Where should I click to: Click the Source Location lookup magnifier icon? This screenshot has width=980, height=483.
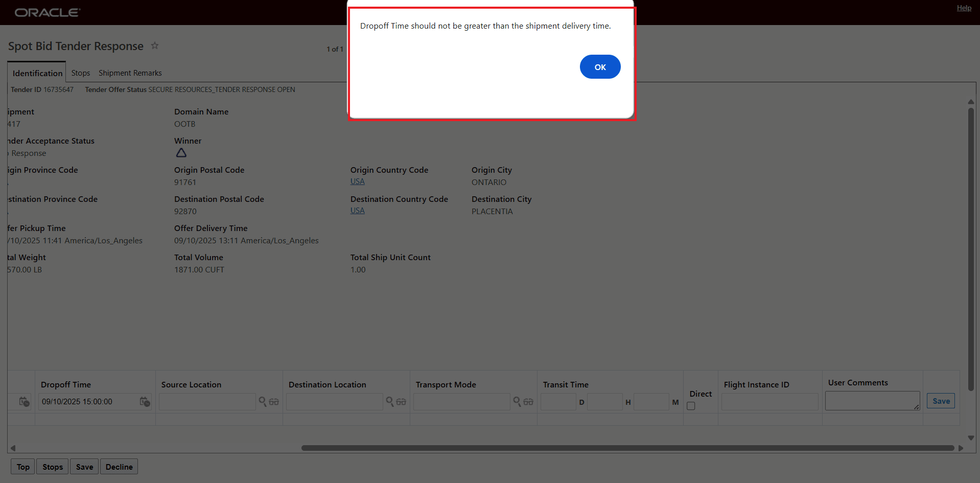pos(262,402)
